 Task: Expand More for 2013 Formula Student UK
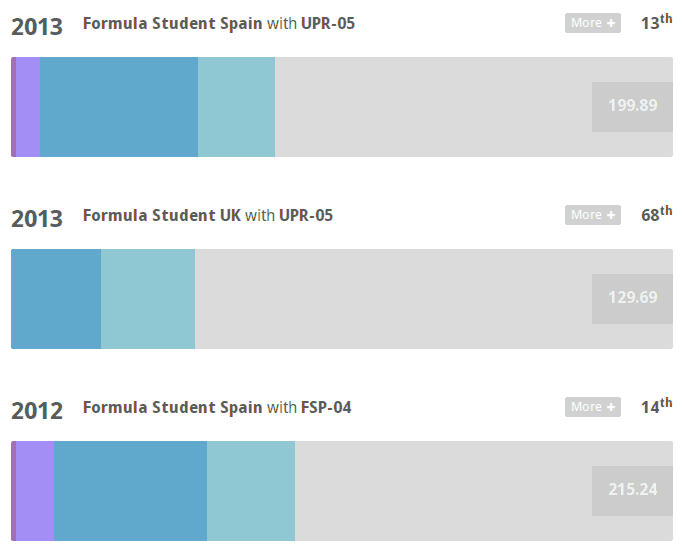click(x=592, y=215)
